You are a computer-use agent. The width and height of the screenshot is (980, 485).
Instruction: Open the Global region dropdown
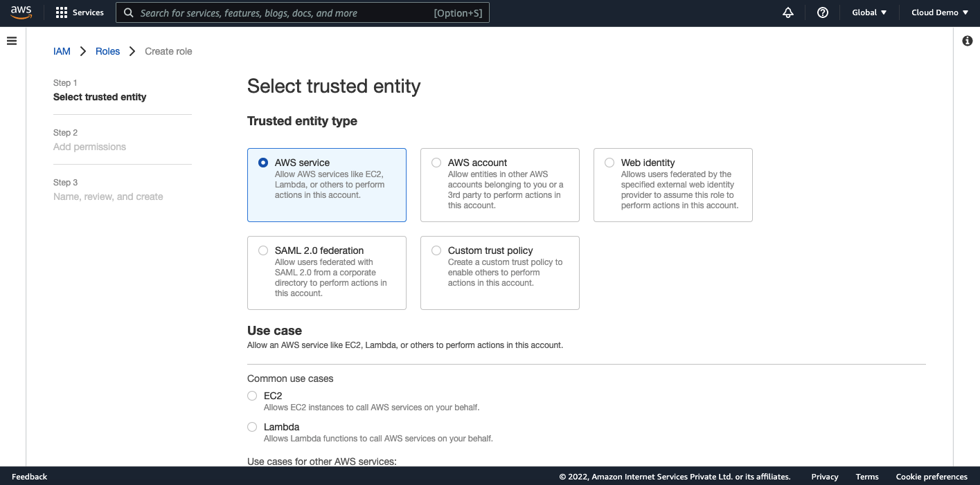[869, 12]
